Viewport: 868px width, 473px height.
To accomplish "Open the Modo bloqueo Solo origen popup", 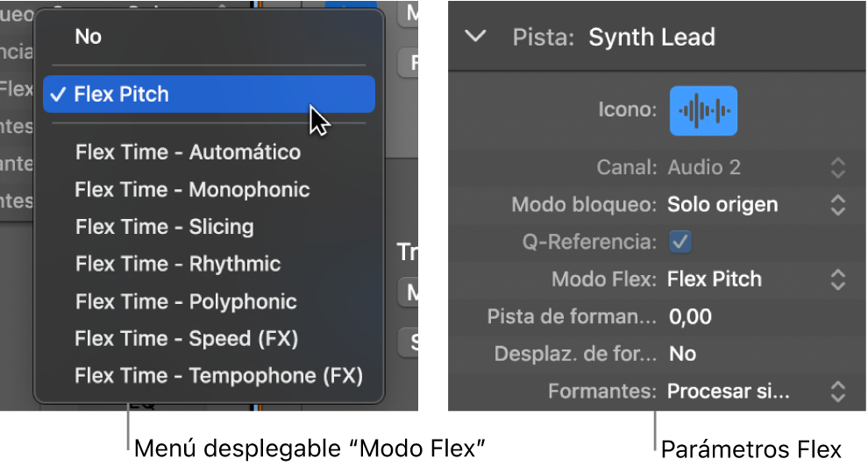I will click(x=837, y=205).
